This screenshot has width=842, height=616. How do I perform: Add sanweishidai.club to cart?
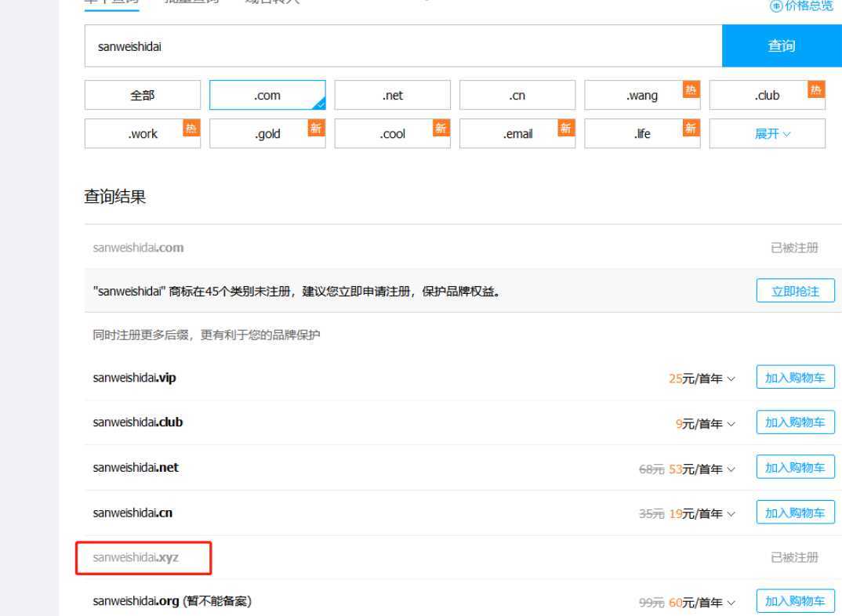tap(795, 422)
